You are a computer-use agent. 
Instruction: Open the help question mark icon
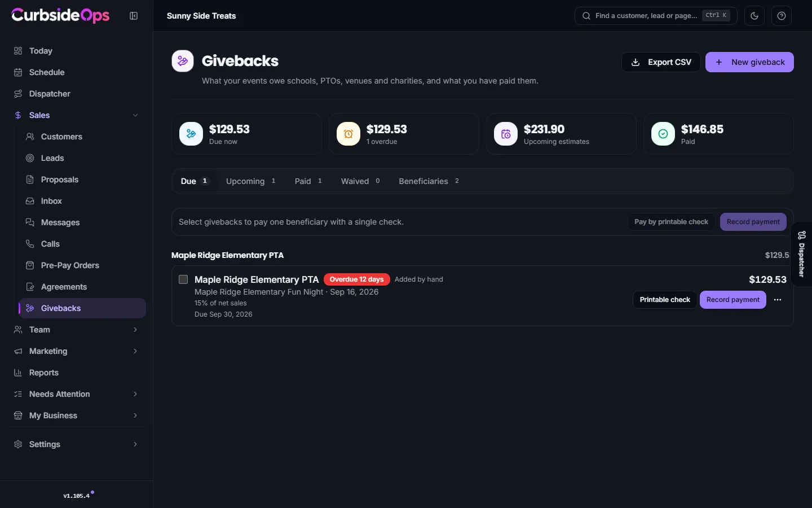click(x=782, y=16)
